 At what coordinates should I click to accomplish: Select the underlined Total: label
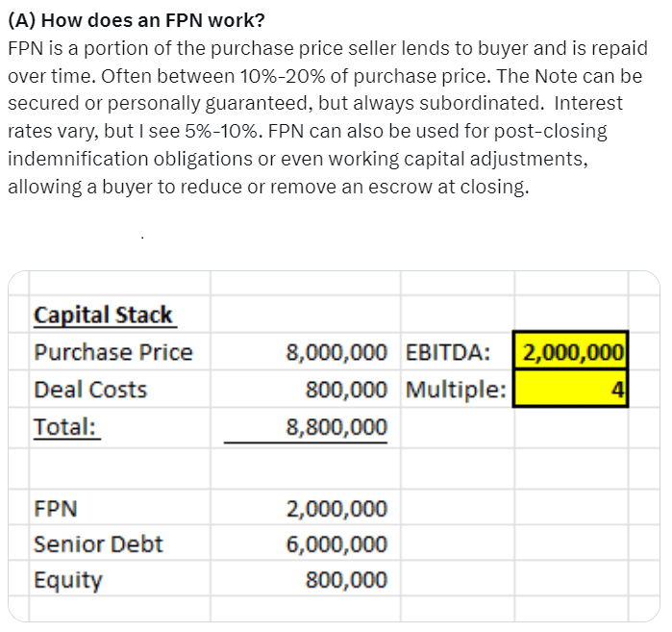65,427
